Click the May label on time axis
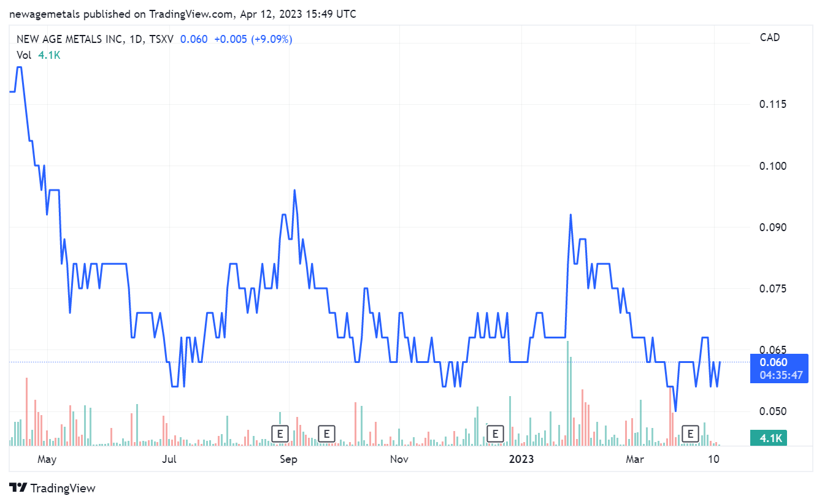 pyautogui.click(x=47, y=459)
